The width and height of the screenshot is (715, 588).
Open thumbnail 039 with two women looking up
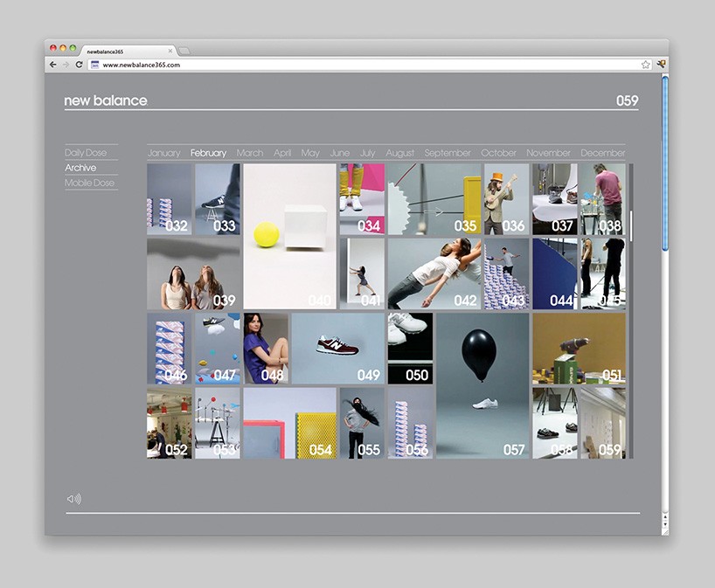click(193, 274)
